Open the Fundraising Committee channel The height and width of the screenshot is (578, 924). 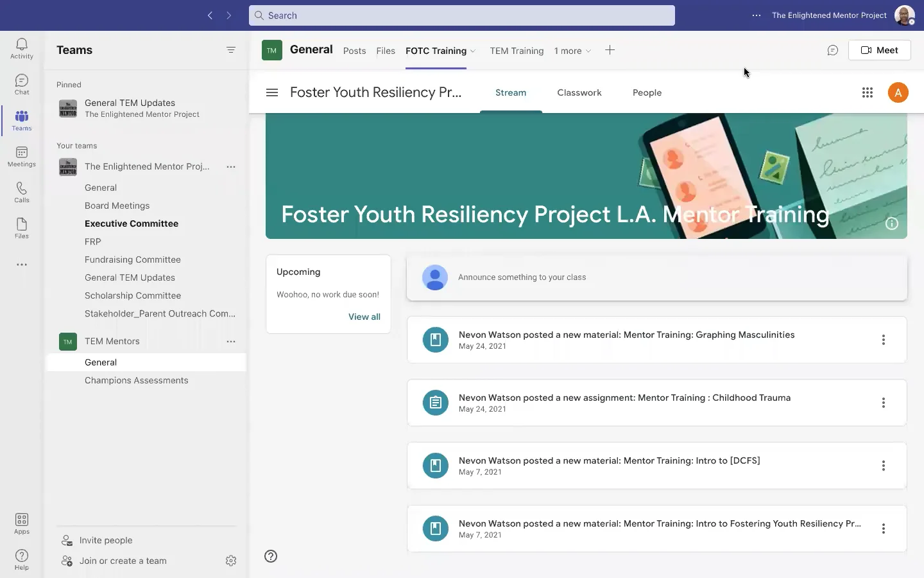point(133,259)
